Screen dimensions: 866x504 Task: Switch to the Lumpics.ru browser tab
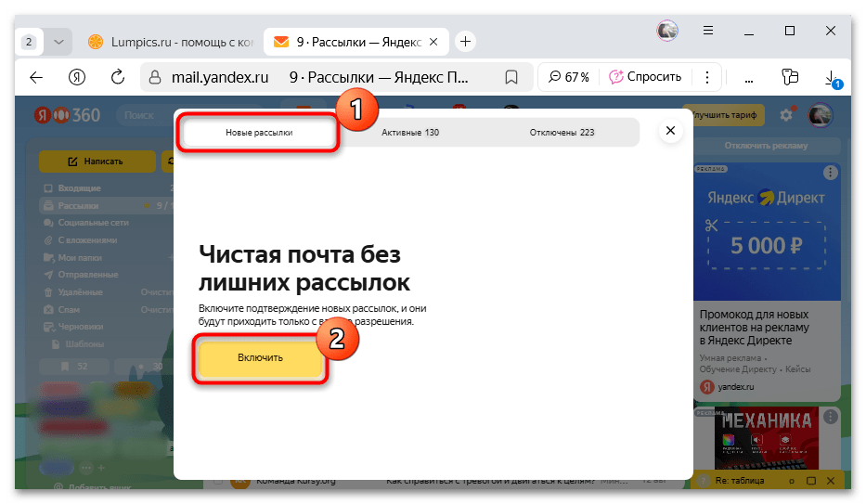coord(173,42)
